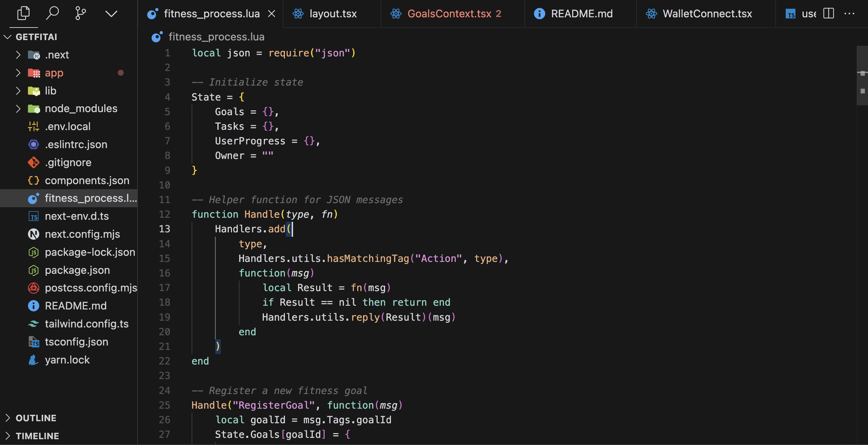The height and width of the screenshot is (445, 868).
Task: Expand the node_modules folder
Action: pos(18,108)
